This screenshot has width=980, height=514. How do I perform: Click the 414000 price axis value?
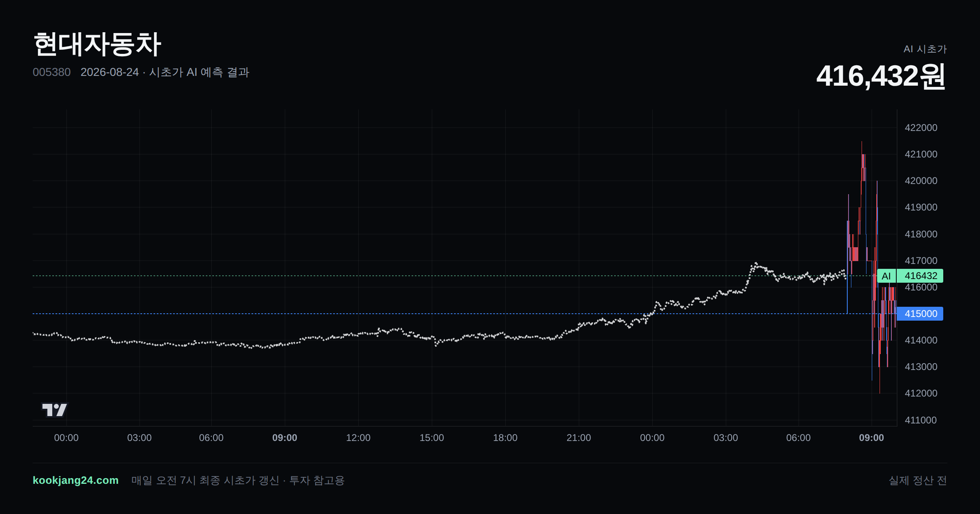pyautogui.click(x=921, y=340)
